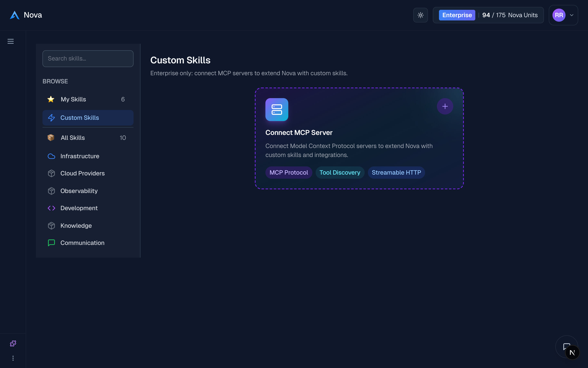Click the Streamable HTTP tag

tap(396, 173)
